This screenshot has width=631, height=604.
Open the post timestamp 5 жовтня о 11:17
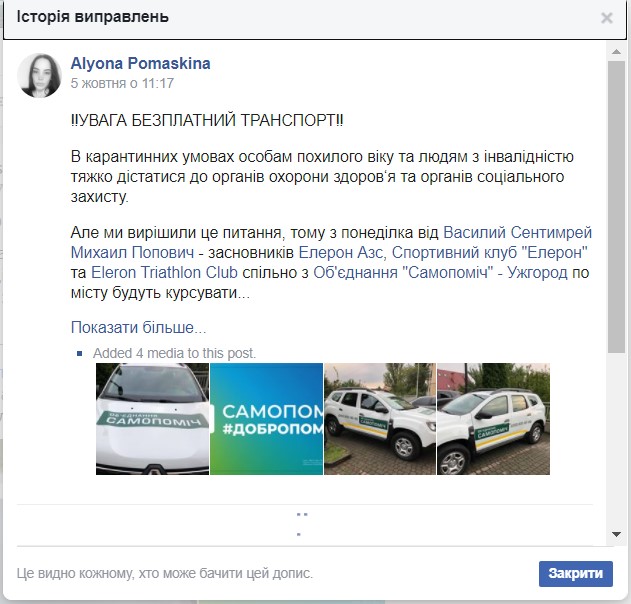point(122,83)
